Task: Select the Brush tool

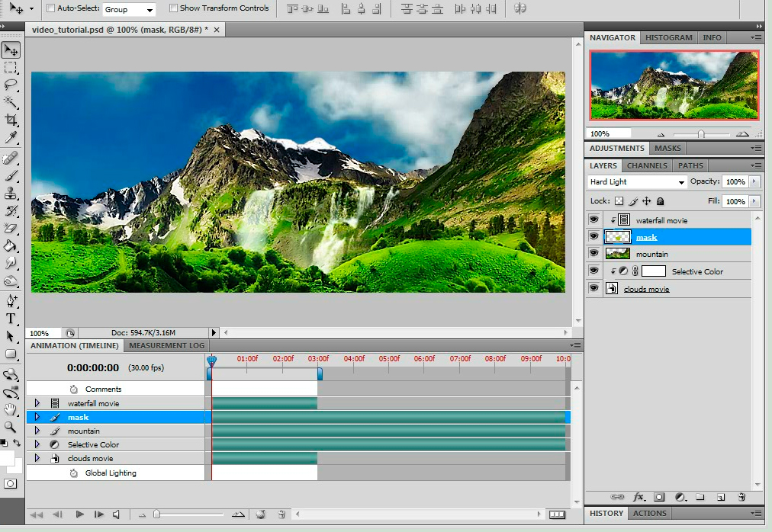Action: tap(11, 176)
